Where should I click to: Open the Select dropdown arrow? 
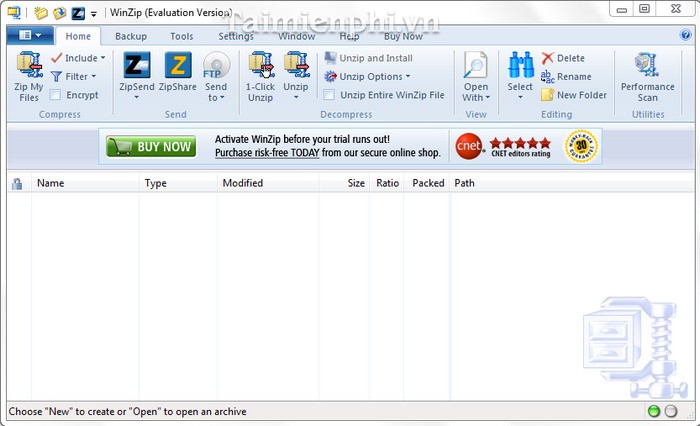(520, 97)
